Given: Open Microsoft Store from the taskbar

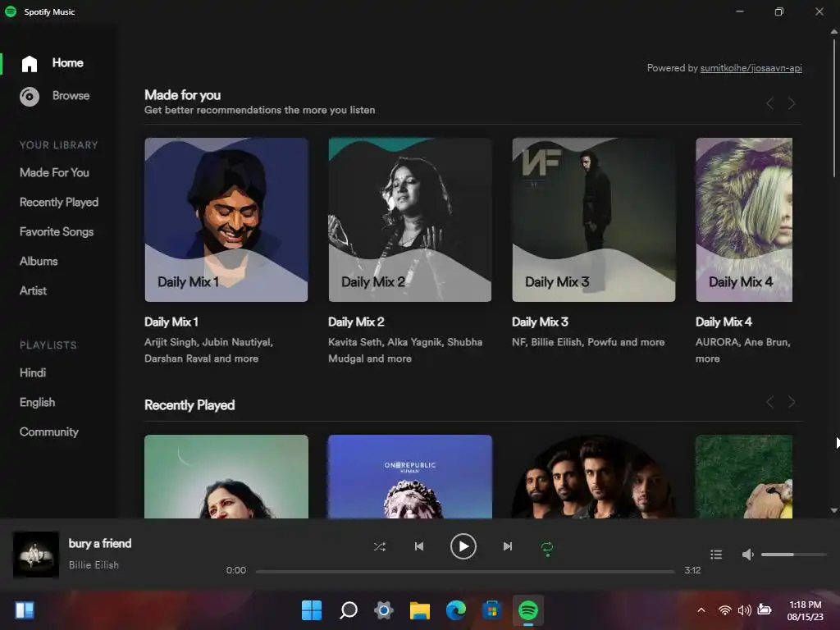Looking at the screenshot, I should click(492, 610).
